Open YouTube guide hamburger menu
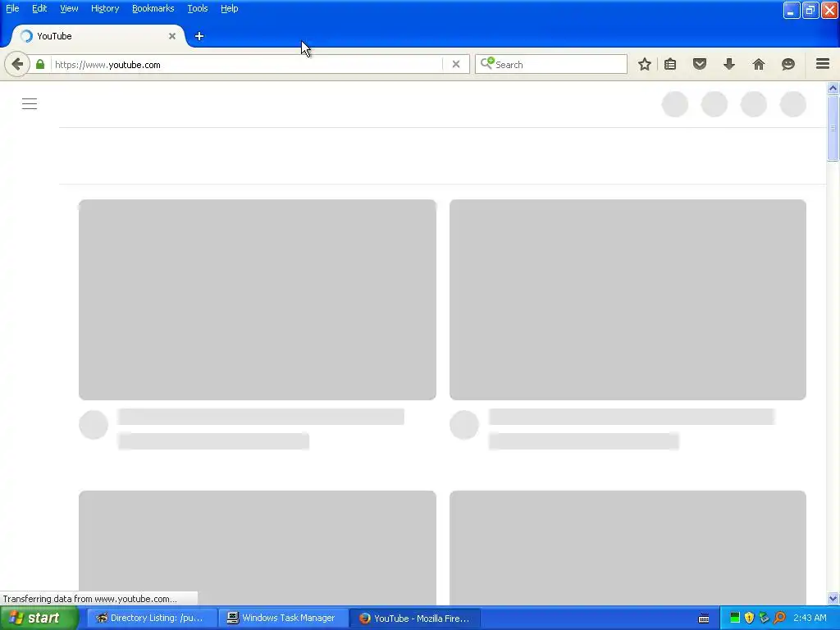This screenshot has width=840, height=630. [30, 104]
